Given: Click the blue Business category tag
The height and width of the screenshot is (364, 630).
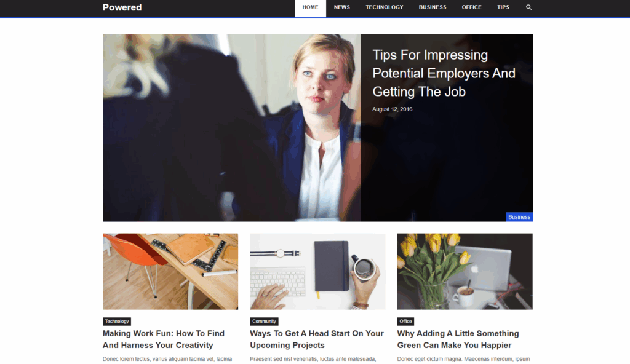Looking at the screenshot, I should coord(519,217).
